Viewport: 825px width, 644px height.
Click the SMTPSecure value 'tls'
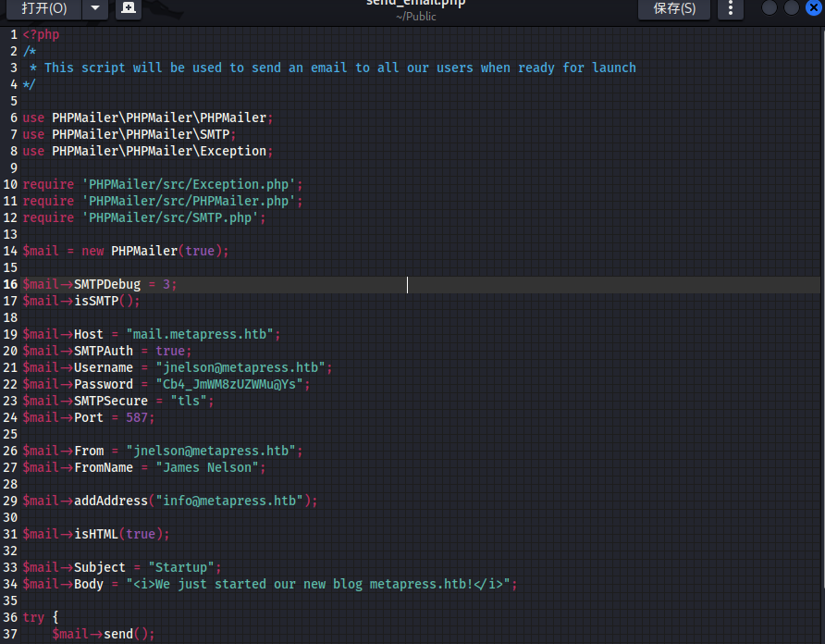[x=189, y=402]
